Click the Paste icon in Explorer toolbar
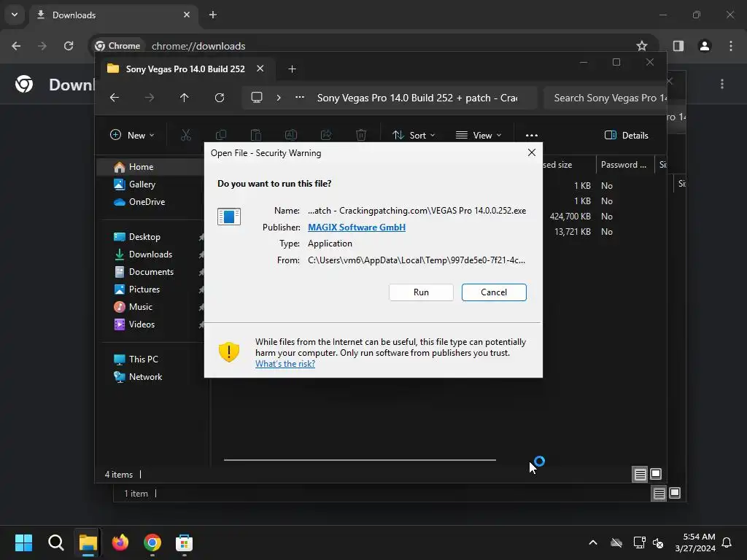 [256, 135]
